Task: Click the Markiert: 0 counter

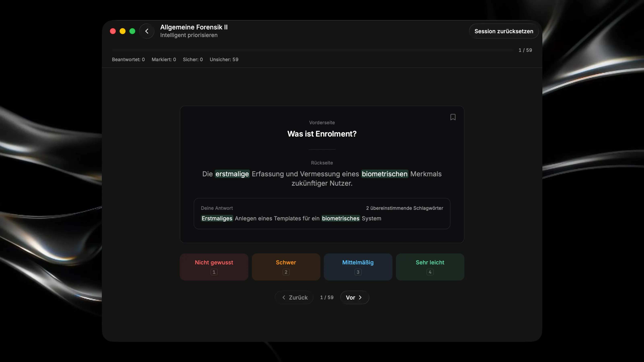Action: 164,60
